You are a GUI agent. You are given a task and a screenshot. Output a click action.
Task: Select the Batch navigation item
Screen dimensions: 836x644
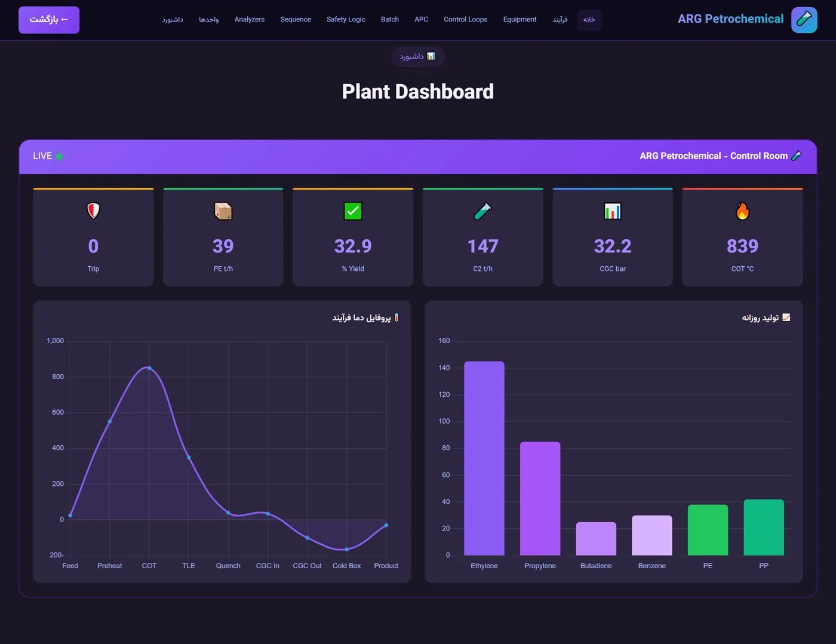(x=390, y=20)
